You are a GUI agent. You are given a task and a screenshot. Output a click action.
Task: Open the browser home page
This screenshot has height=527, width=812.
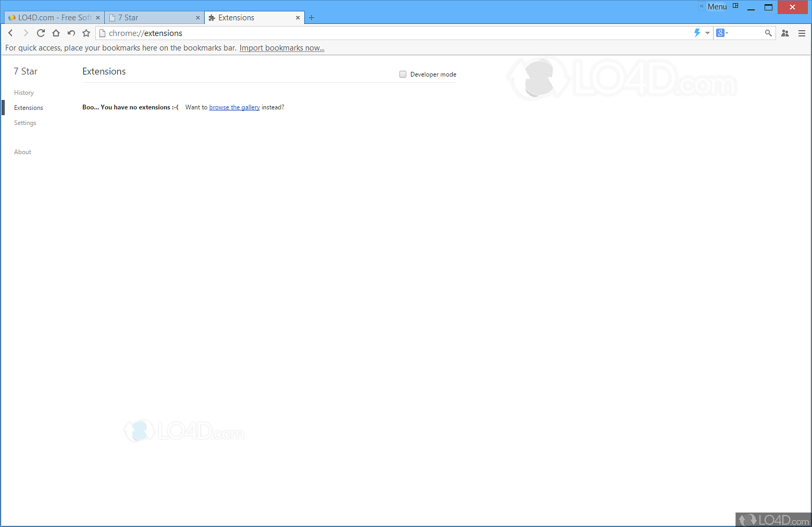(56, 33)
